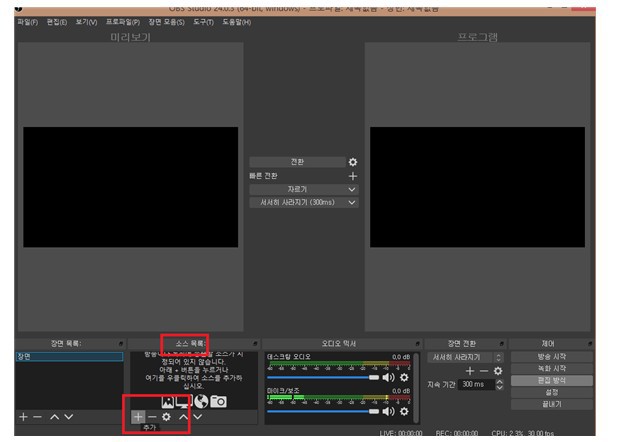The height and width of the screenshot is (442, 620).
Task: Mute the mic/aux speaker icon
Action: point(388,410)
